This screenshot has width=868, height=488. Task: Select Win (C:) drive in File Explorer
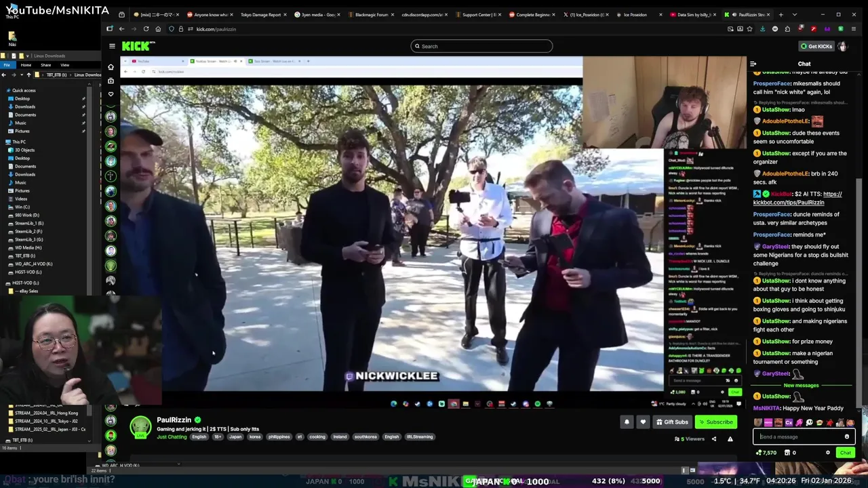(x=22, y=207)
